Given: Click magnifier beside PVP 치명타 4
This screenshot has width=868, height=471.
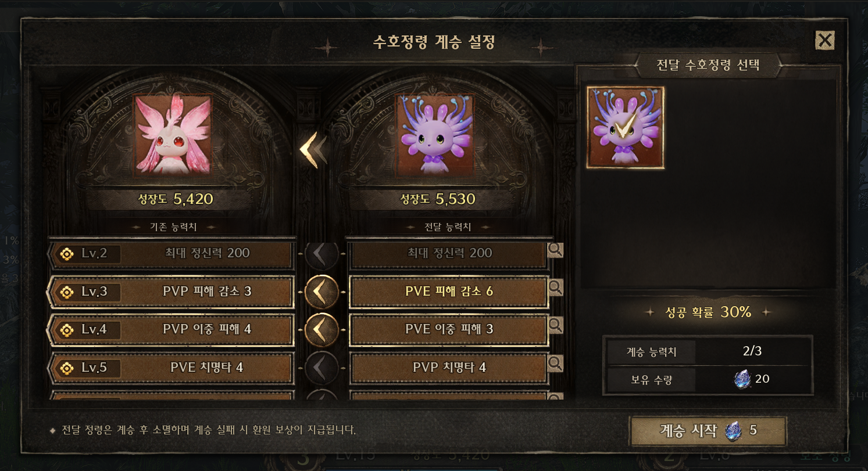Looking at the screenshot, I should [555, 364].
